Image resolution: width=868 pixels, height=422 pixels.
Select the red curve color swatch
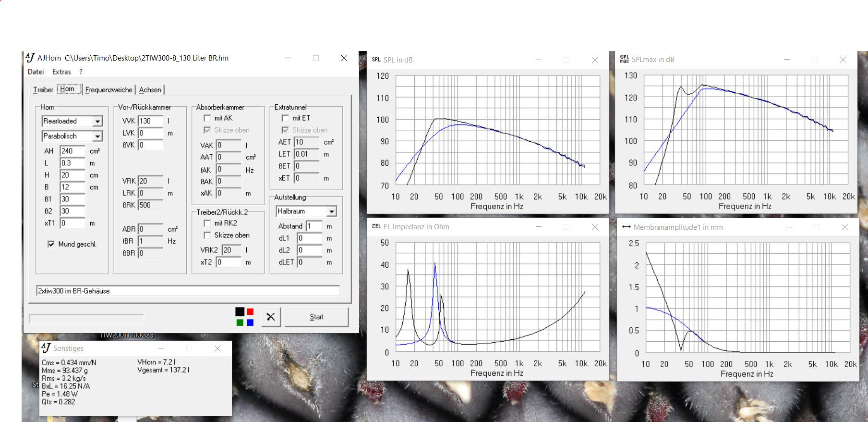[x=250, y=311]
